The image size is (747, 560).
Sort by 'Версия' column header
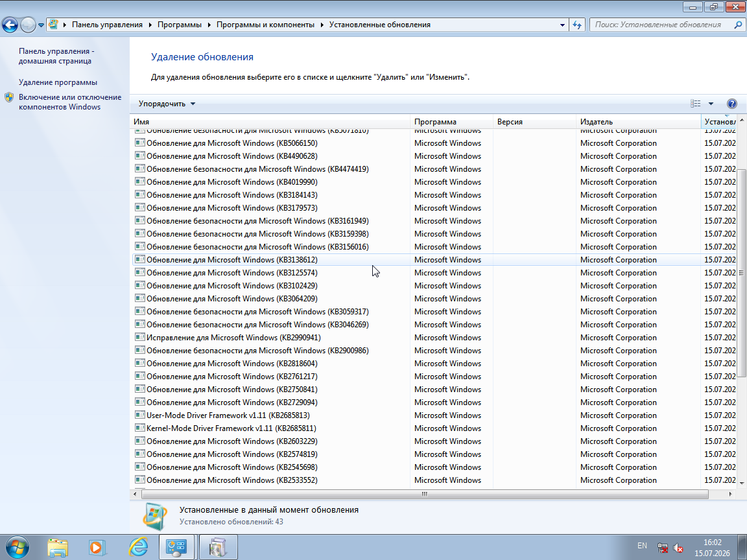point(534,122)
